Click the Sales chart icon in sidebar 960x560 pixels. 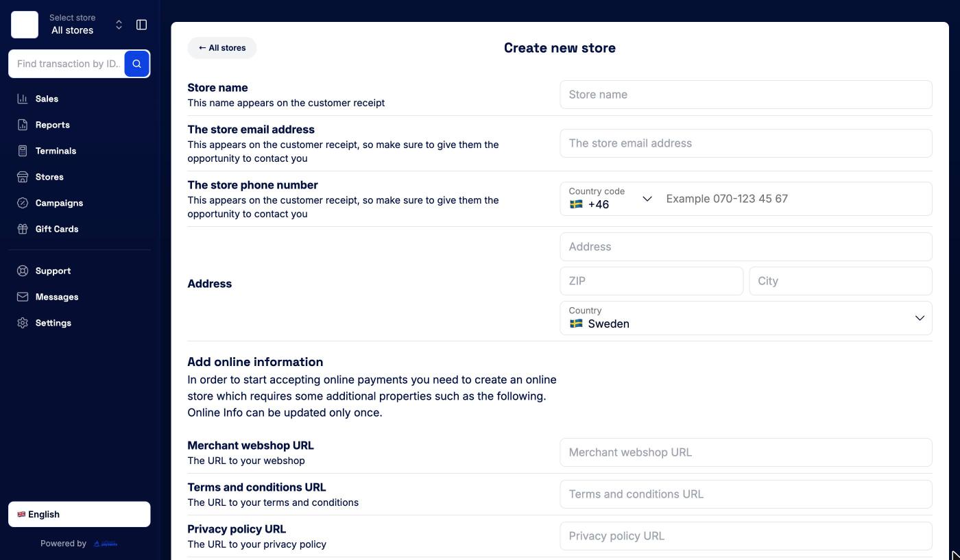[x=23, y=99]
